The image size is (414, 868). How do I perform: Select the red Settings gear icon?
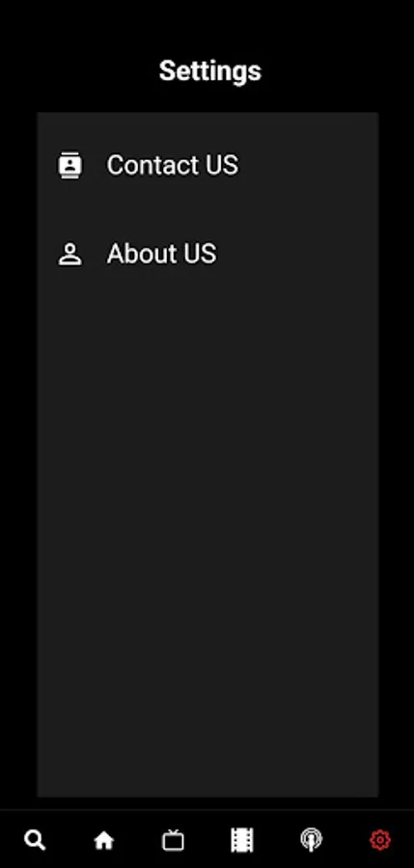[x=380, y=840]
